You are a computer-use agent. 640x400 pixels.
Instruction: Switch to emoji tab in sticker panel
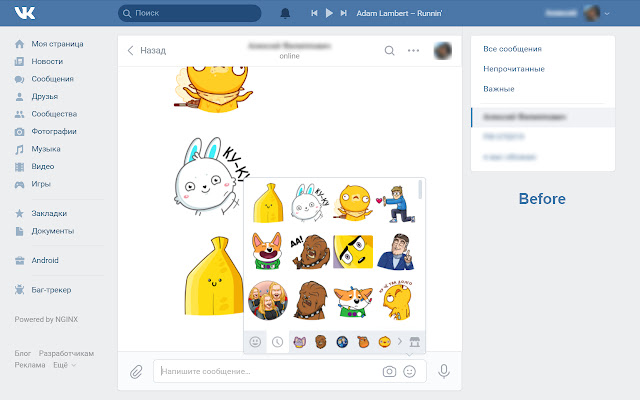pyautogui.click(x=256, y=342)
